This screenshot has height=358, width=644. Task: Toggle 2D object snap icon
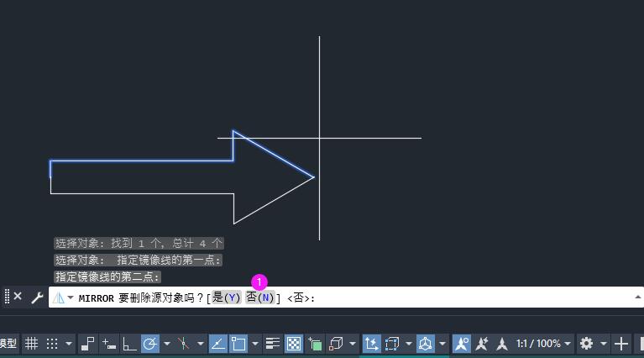coord(238,343)
